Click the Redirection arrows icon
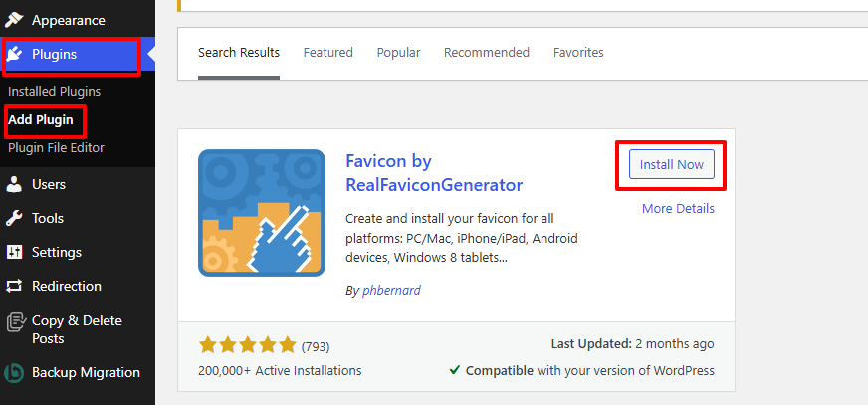 (15, 286)
